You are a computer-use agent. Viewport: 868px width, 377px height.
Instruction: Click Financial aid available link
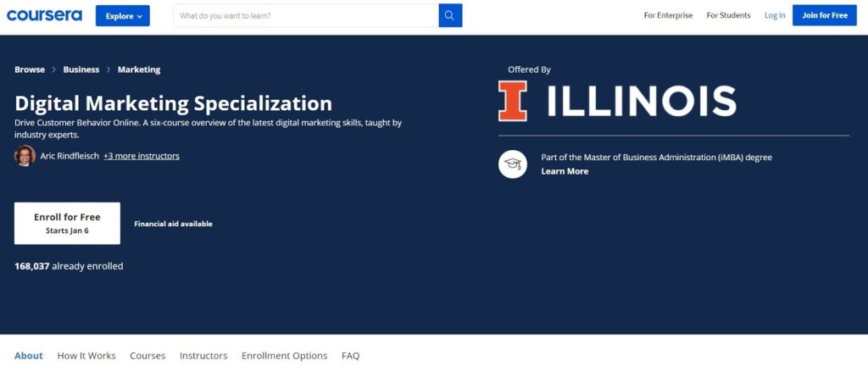(x=173, y=224)
